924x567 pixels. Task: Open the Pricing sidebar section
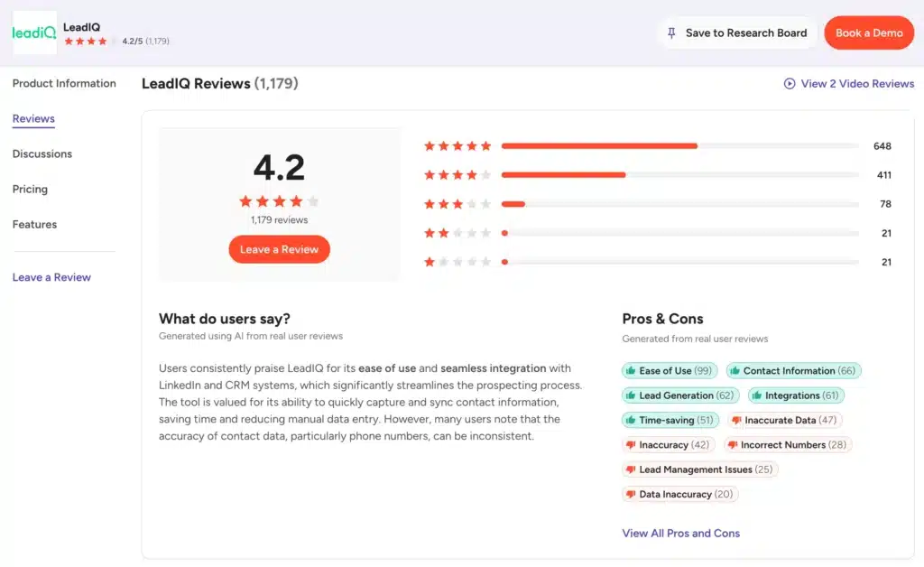point(30,190)
